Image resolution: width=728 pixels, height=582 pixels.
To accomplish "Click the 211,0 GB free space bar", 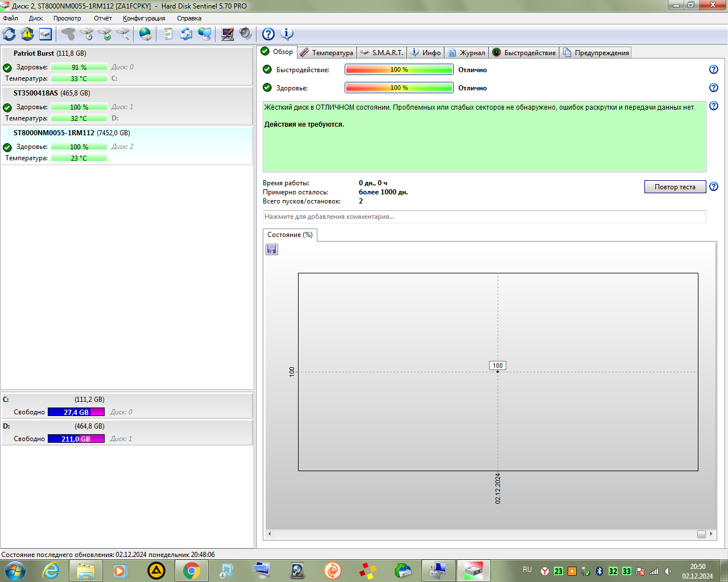I will 76,439.
